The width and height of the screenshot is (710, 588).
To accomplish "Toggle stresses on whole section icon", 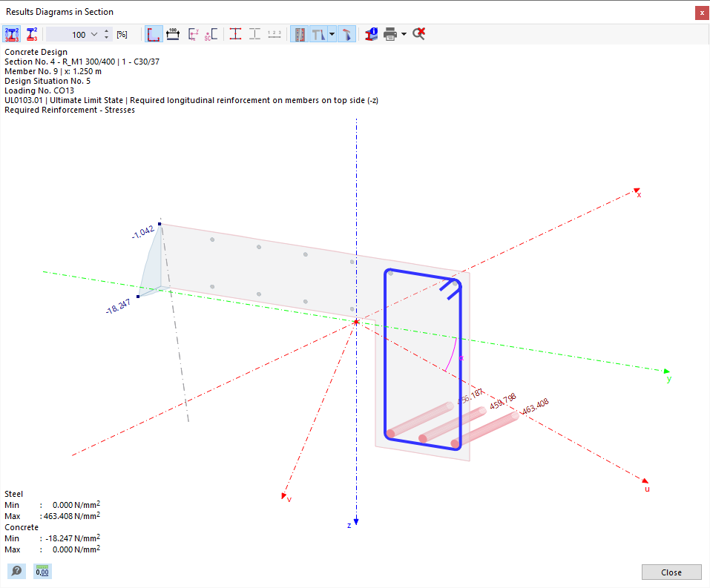I will 11,34.
